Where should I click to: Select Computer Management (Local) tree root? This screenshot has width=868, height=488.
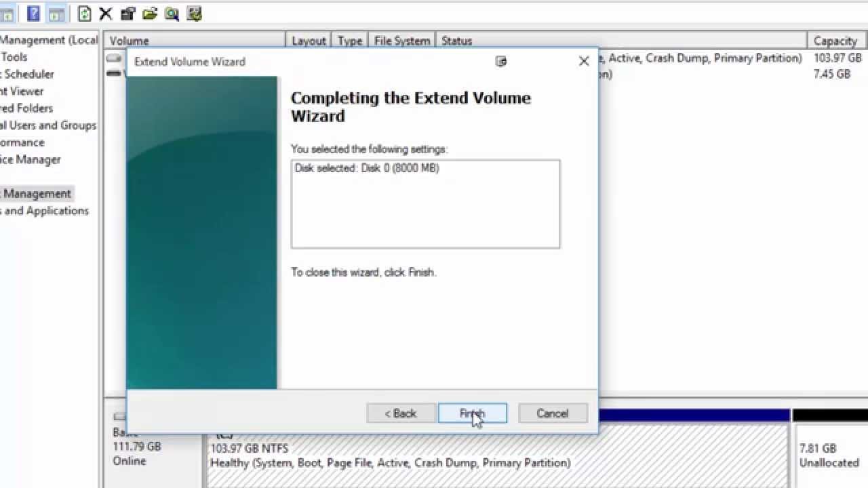point(49,40)
